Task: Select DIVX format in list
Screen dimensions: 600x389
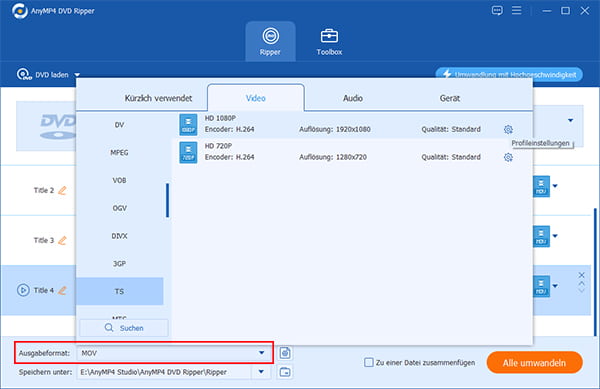Action: [x=119, y=236]
